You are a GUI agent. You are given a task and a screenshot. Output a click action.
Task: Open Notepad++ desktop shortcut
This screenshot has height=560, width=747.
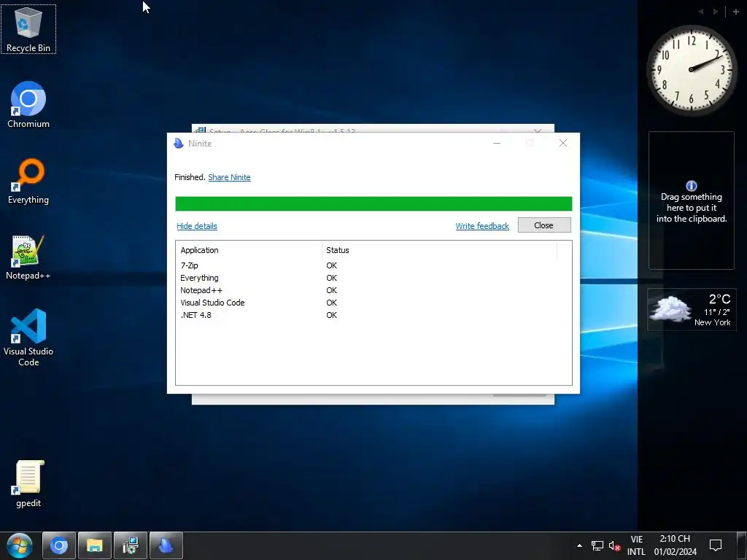[x=28, y=257]
